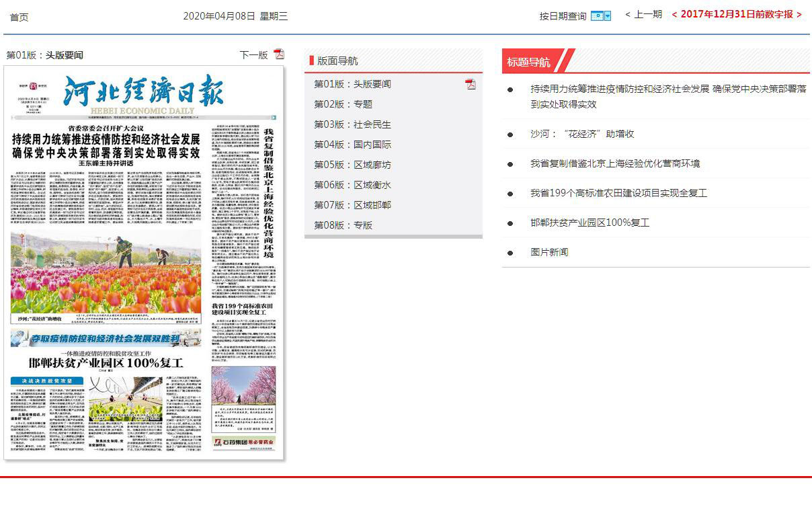This screenshot has height=511, width=812.
Task: Go to previous issue 上一期
Action: 643,14
